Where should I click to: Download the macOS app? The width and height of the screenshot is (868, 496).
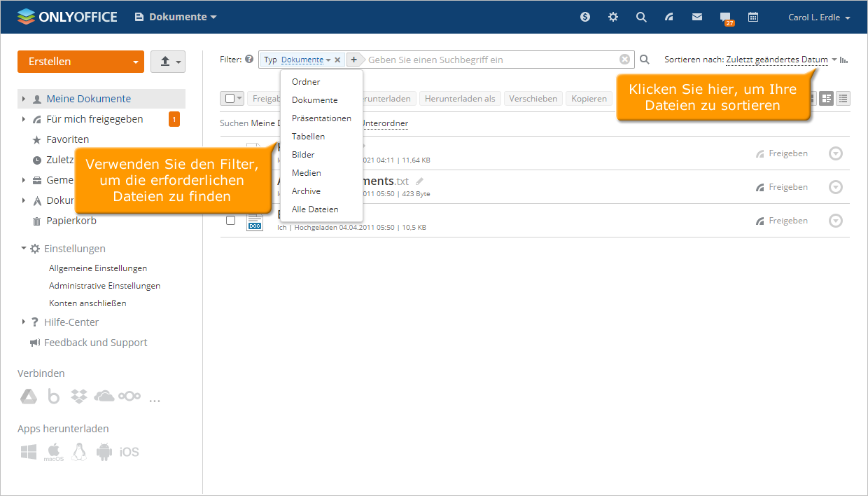54,453
